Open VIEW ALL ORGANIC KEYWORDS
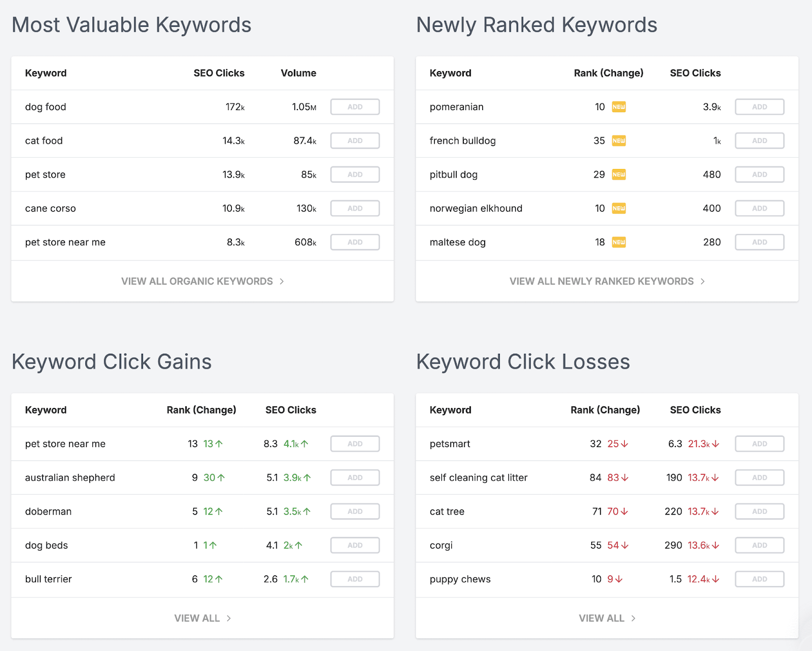This screenshot has width=812, height=651. tap(197, 281)
